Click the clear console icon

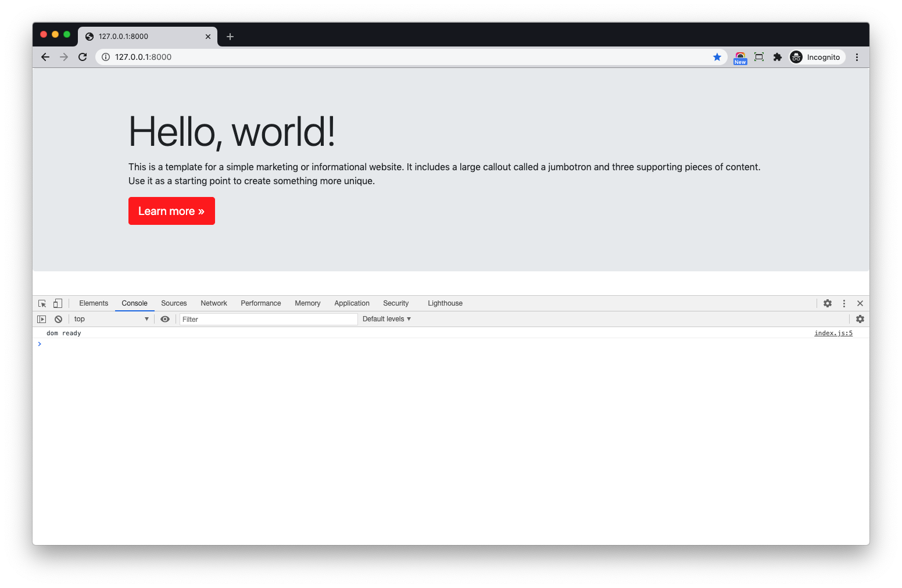[58, 319]
